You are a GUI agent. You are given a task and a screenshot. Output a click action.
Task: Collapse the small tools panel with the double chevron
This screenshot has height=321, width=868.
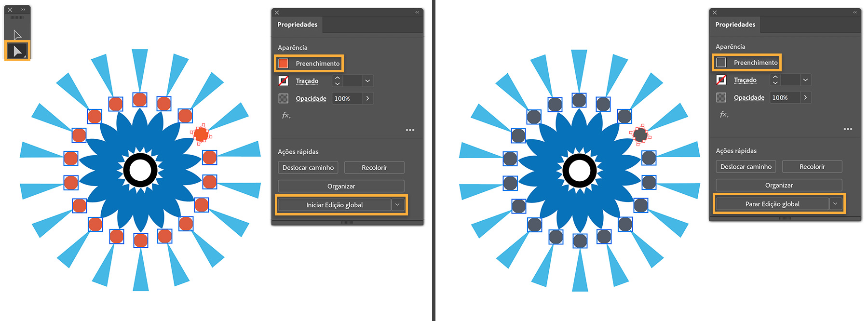(23, 10)
